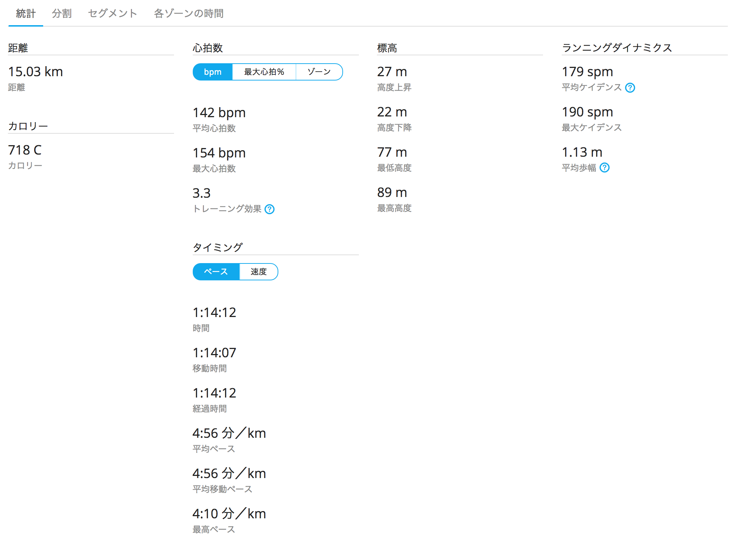Viewport: 753px width, 560px height.
Task: Click the 移動時間 label
Action: (210, 368)
